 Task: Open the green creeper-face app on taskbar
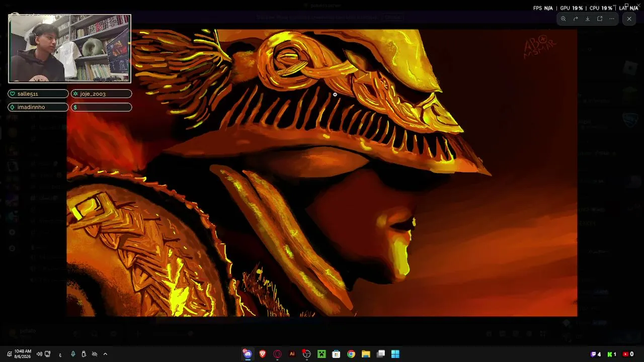pyautogui.click(x=321, y=354)
